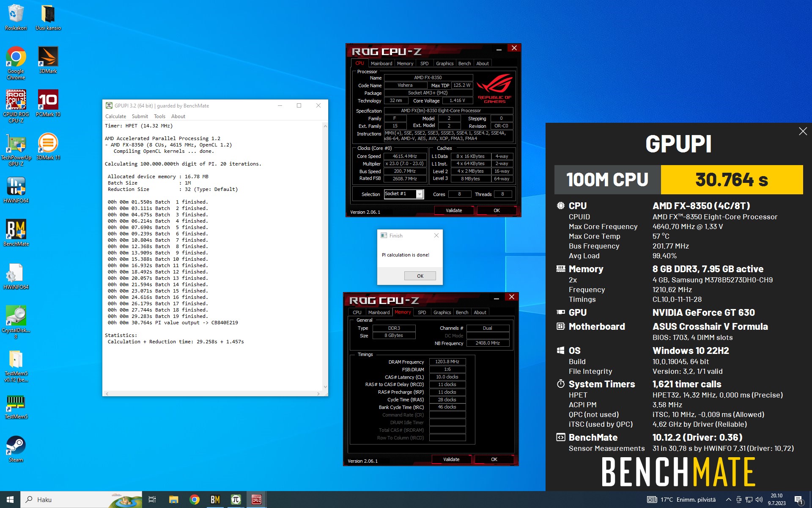
Task: Click OK in bottom CPU-Z window
Action: (x=494, y=459)
